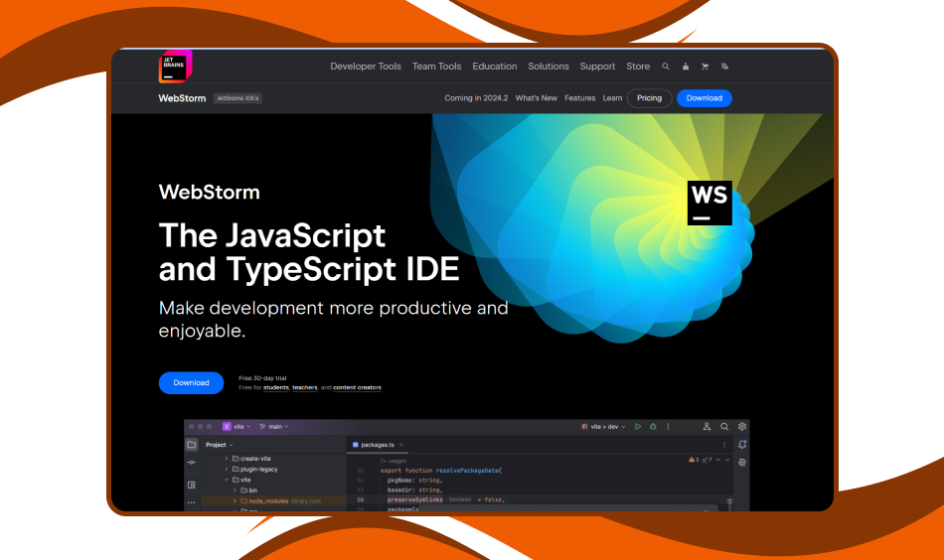Click the large Download button under the headline
This screenshot has height=560, width=944.
tap(191, 383)
